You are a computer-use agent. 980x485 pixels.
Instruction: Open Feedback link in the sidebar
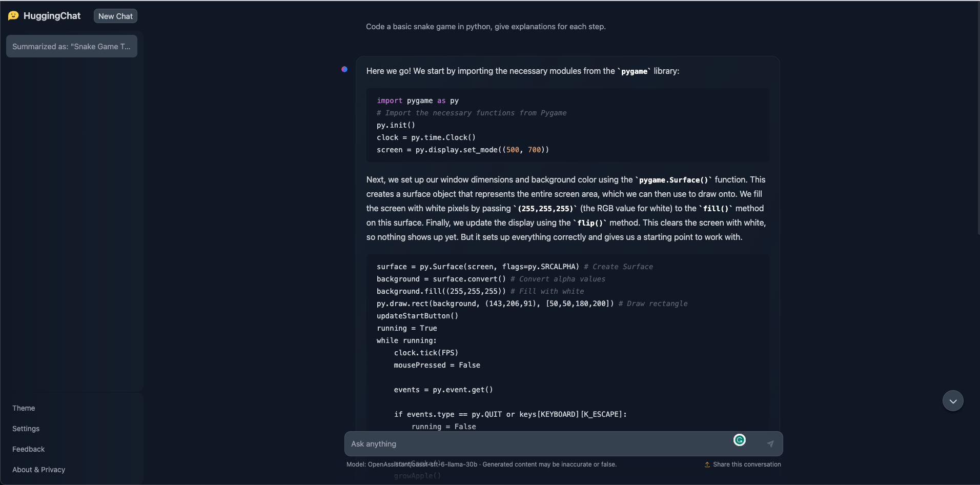[28, 449]
